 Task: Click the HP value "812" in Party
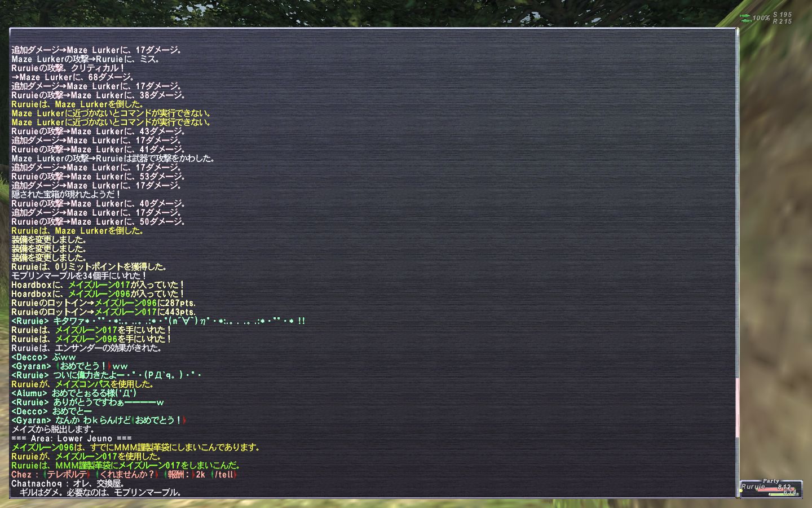(784, 487)
